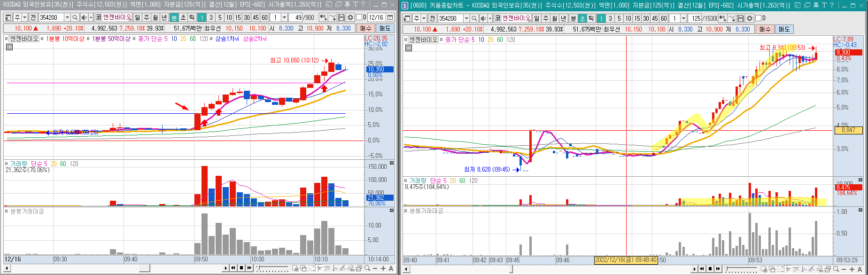Image resolution: width=868 pixels, height=275 pixels.
Task: Click 엔젠바이오 stock name in left toolbar
Action: (117, 17)
